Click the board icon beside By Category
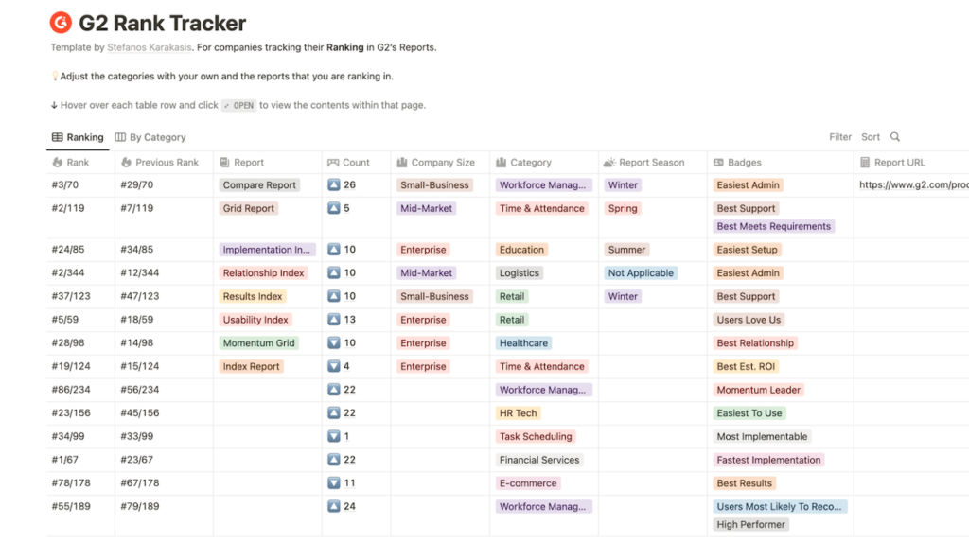This screenshot has width=969, height=560. (x=120, y=136)
